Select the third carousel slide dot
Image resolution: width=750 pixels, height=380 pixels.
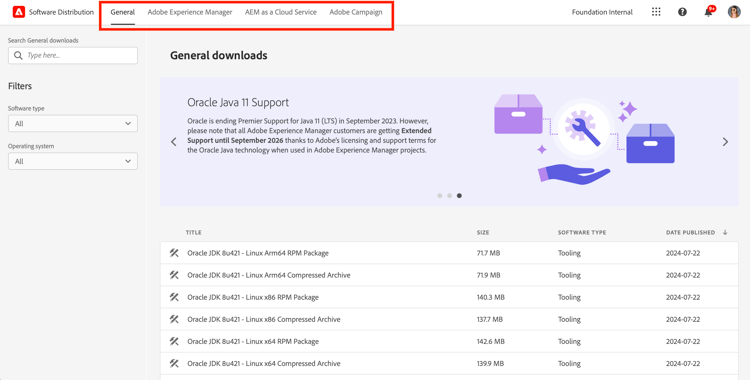point(459,195)
